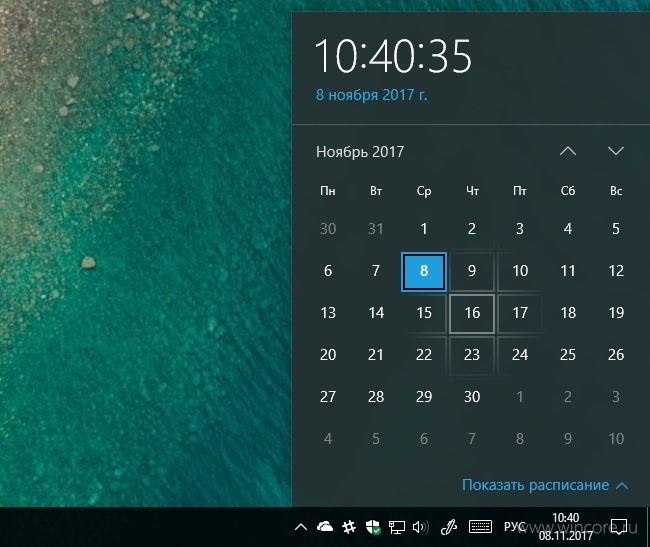Open touch keyboard tray icon
The height and width of the screenshot is (547, 650).
(480, 527)
